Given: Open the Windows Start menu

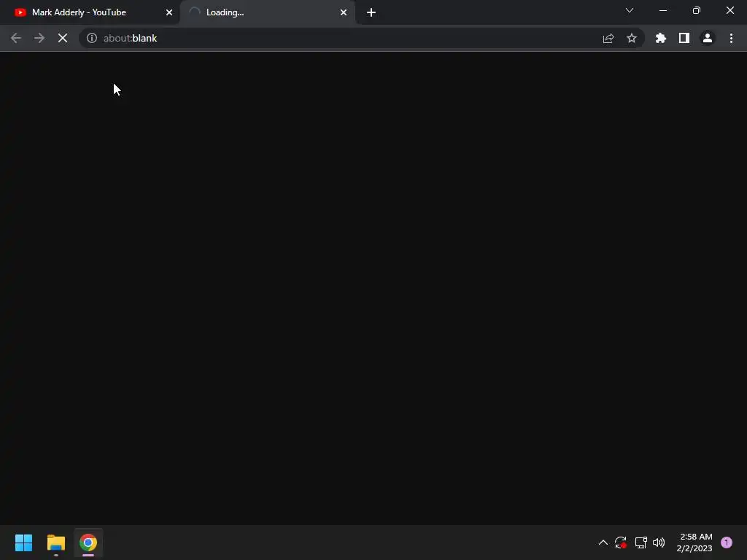Looking at the screenshot, I should point(24,542).
